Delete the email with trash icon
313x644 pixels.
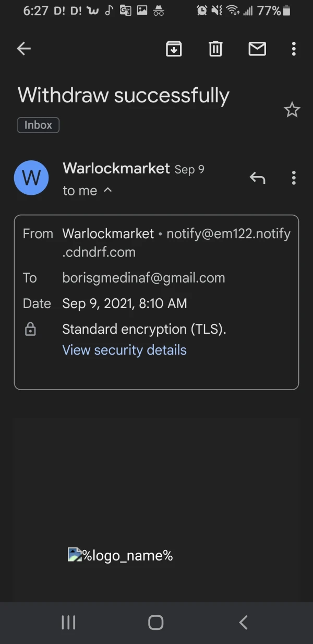point(215,49)
